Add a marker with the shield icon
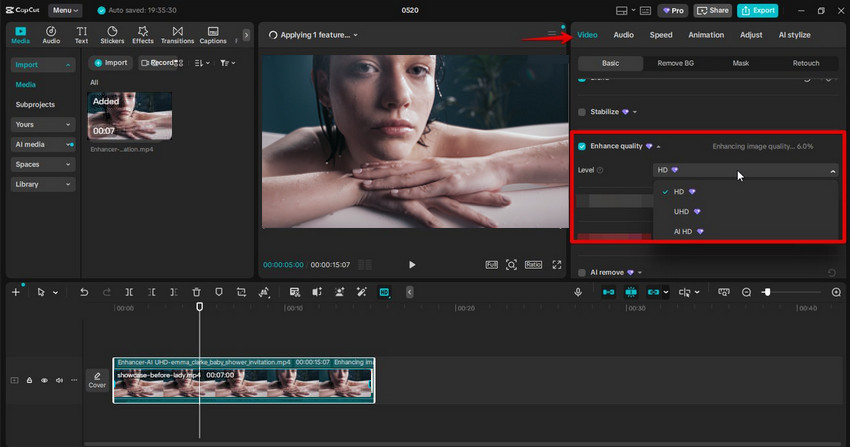 pyautogui.click(x=218, y=292)
